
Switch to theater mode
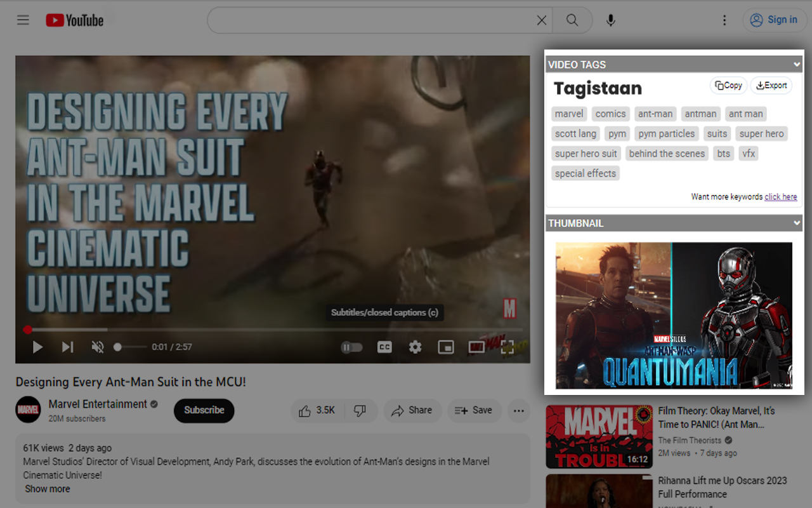coord(476,347)
